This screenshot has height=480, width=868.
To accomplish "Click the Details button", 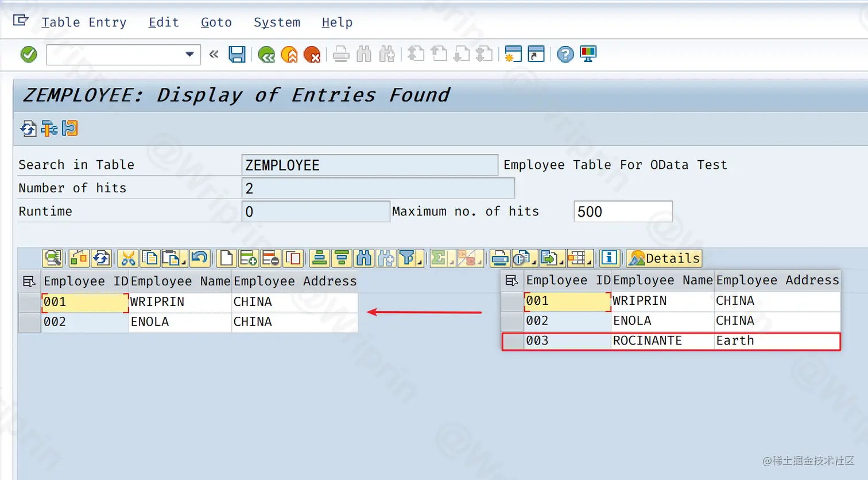I will coord(665,258).
